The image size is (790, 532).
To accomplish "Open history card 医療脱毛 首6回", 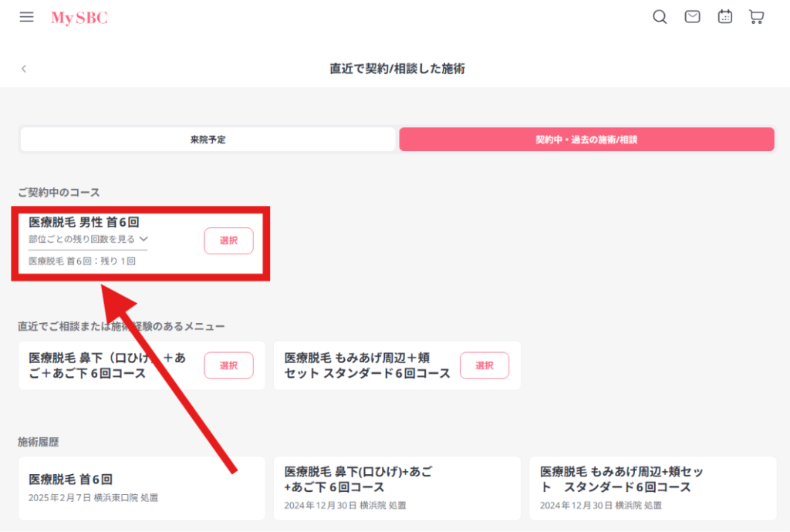I will (142, 488).
